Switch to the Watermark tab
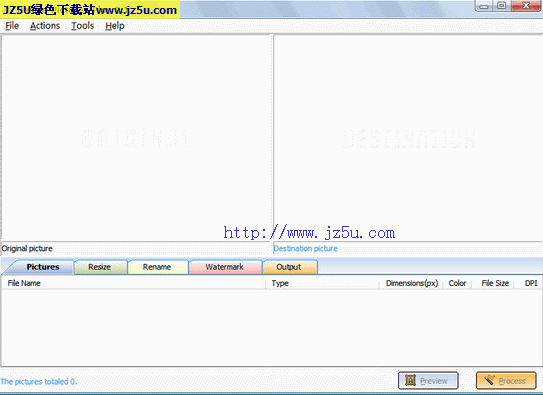The width and height of the screenshot is (543, 395). [x=224, y=267]
